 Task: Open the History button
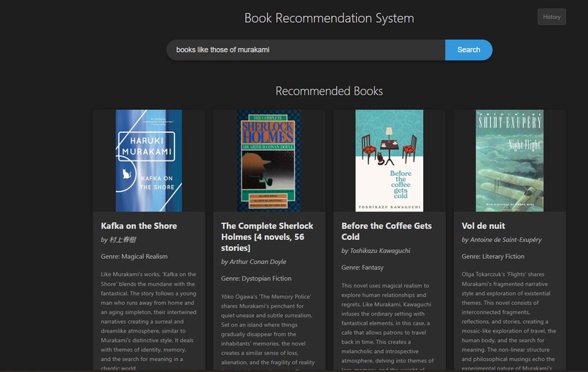[552, 17]
